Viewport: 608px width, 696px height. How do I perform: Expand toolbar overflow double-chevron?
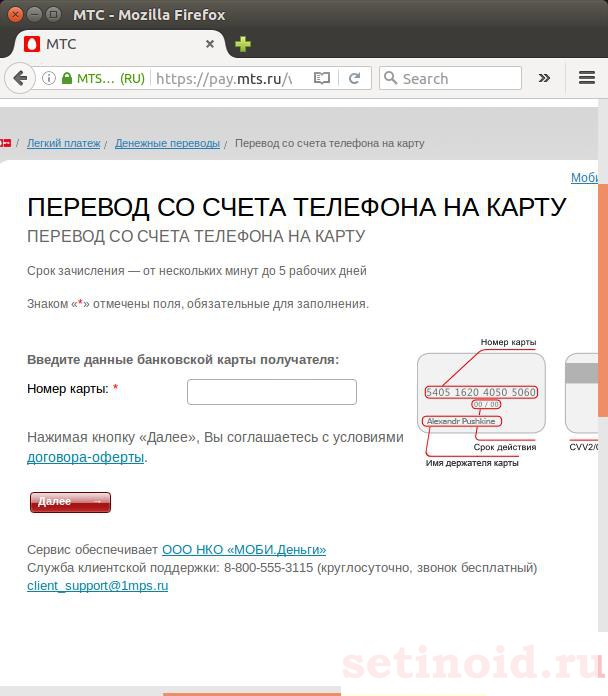(544, 78)
